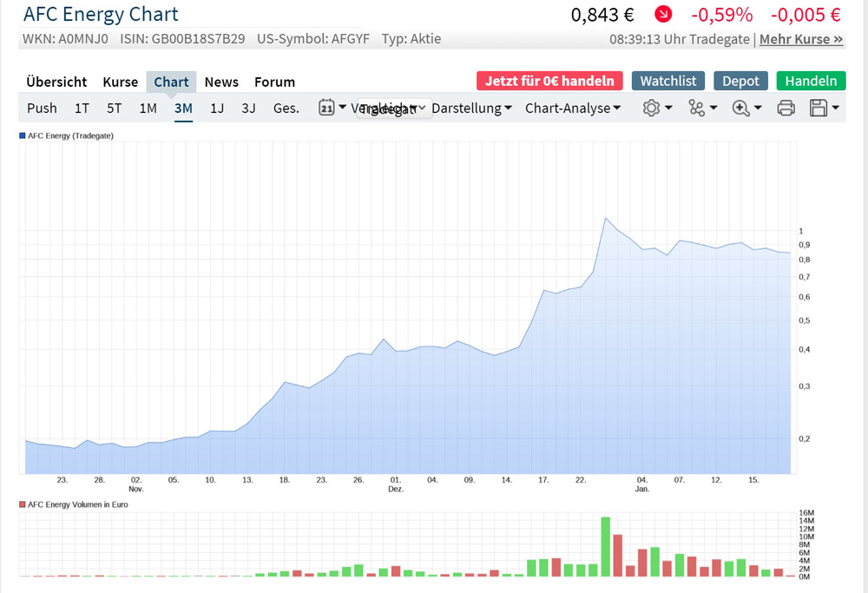Image resolution: width=868 pixels, height=593 pixels.
Task: Select the Chart tab
Action: tap(171, 82)
